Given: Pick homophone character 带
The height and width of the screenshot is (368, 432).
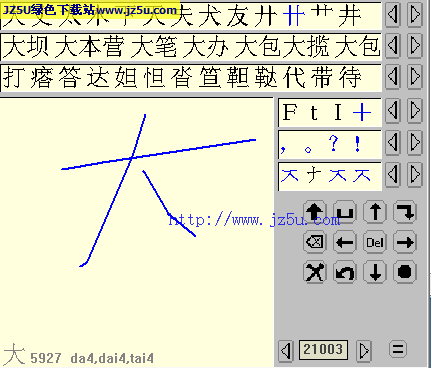Looking at the screenshot, I should [322, 77].
